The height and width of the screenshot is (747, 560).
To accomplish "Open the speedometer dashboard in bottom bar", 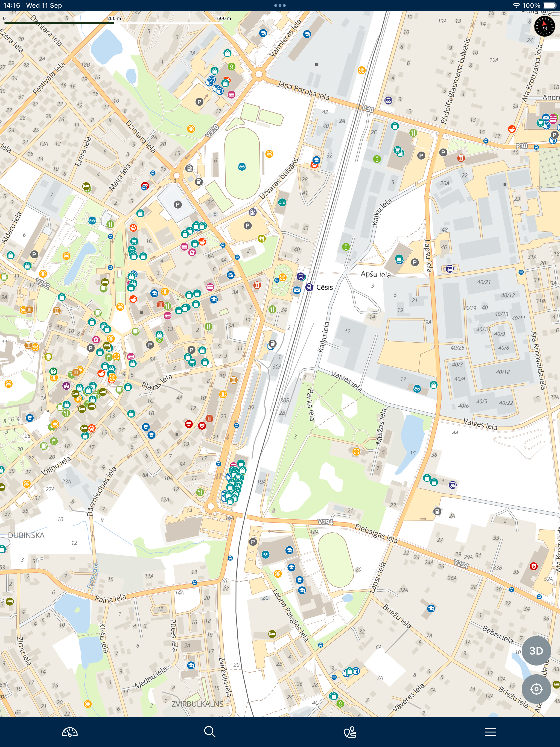I will click(70, 732).
